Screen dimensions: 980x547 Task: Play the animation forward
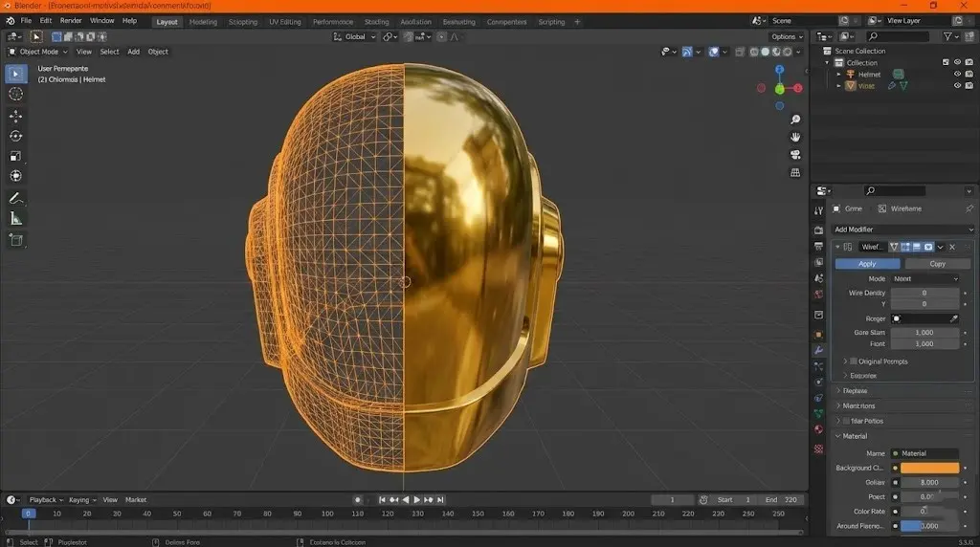(417, 499)
